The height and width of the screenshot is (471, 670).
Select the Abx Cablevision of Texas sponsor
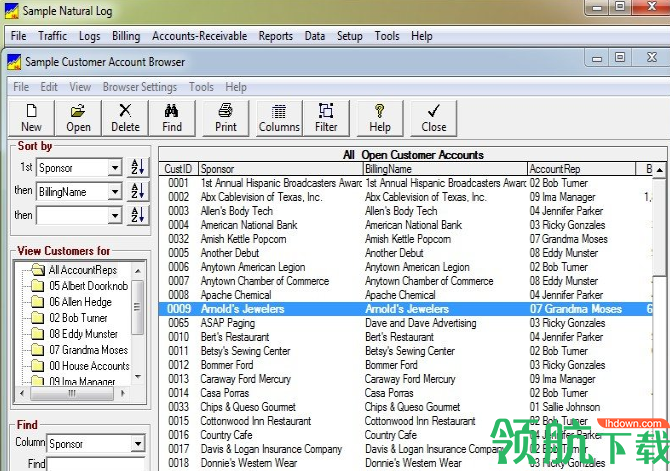click(x=262, y=197)
